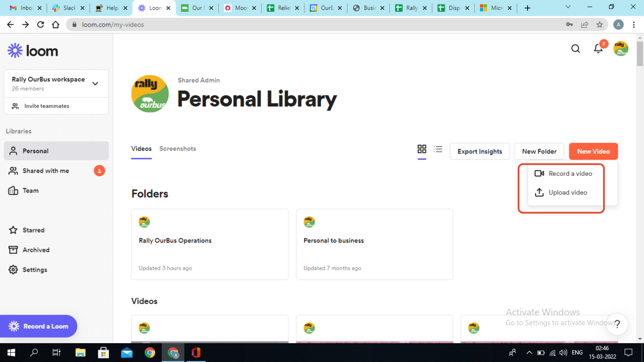Open Task View on taskbar
Screen dimensions: 644x362
pyautogui.click(x=57, y=353)
